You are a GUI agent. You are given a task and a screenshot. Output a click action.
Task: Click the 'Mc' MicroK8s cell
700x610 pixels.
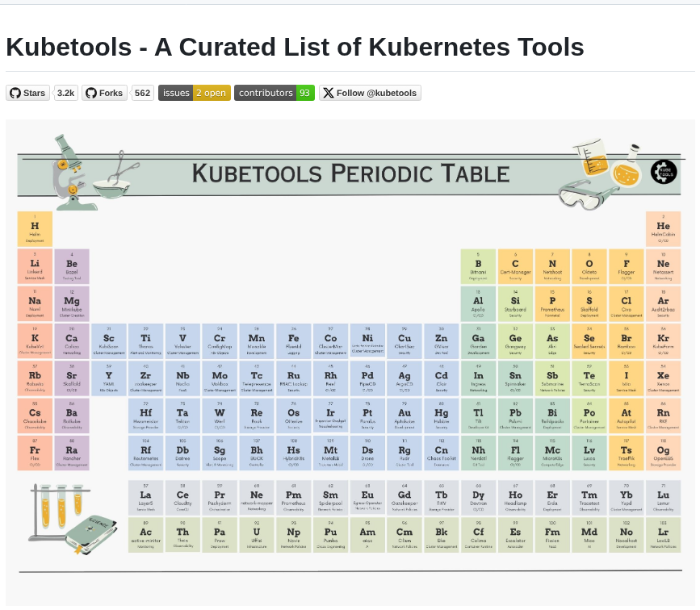(x=552, y=453)
